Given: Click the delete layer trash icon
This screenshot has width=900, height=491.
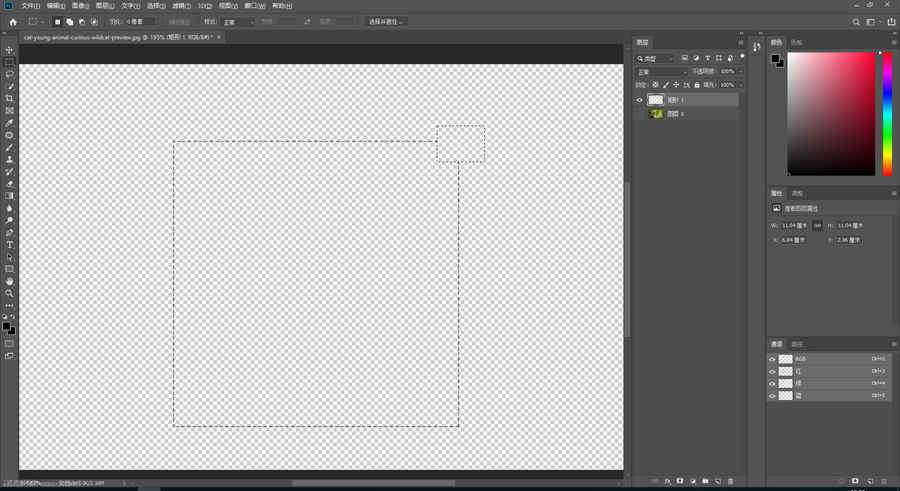Looking at the screenshot, I should (x=731, y=481).
